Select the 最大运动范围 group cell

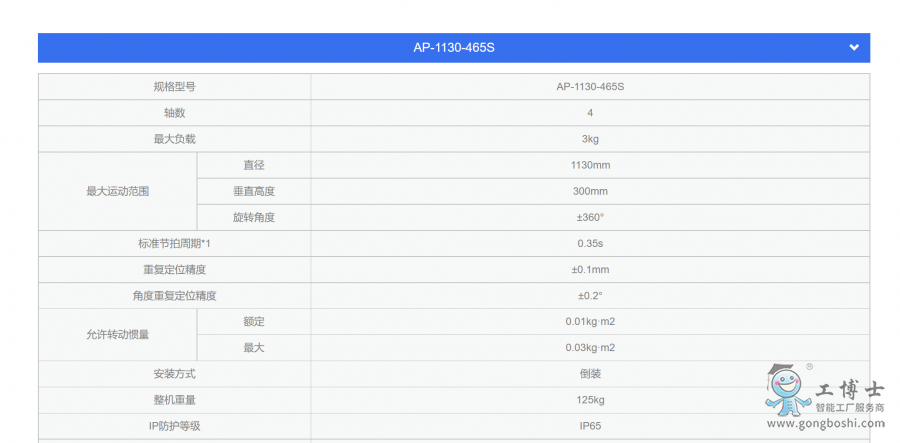118,191
